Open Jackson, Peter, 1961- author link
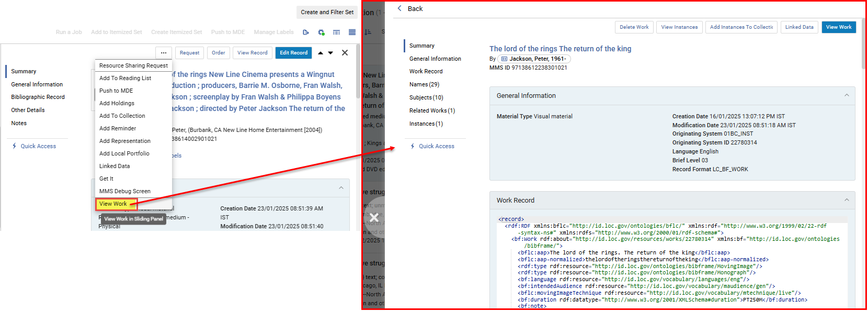Screen dimensions: 868x311 click(x=538, y=59)
